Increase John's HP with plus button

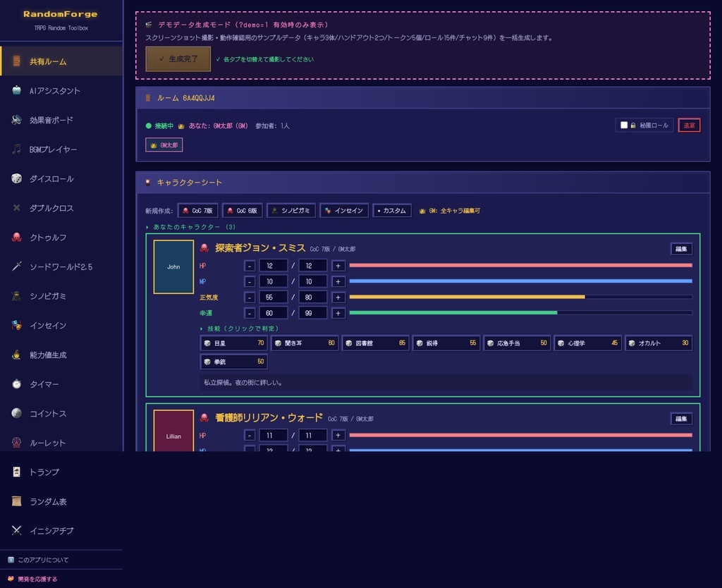pos(338,266)
